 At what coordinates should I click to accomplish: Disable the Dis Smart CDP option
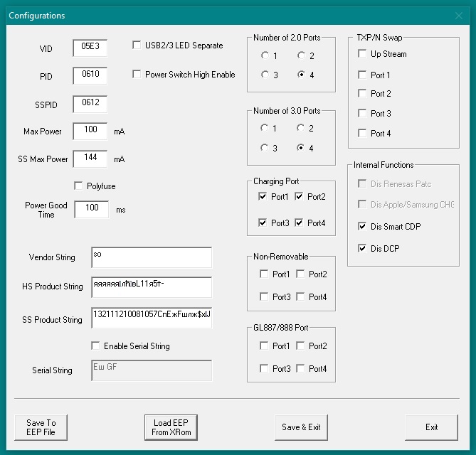(x=363, y=227)
